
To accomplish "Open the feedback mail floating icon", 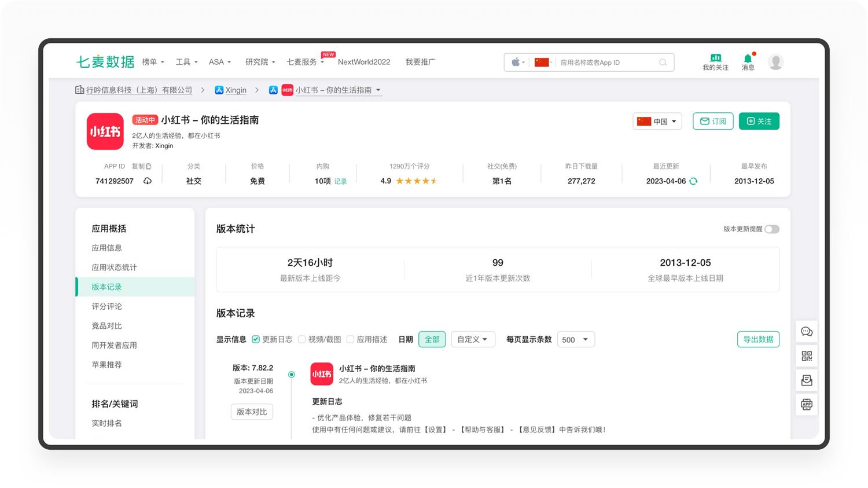I will click(x=807, y=380).
